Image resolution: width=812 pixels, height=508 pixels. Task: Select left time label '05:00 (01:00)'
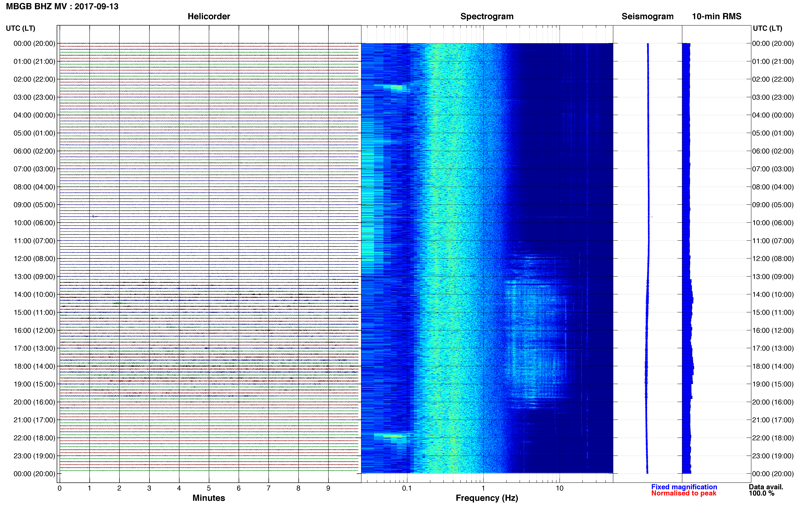click(x=34, y=133)
